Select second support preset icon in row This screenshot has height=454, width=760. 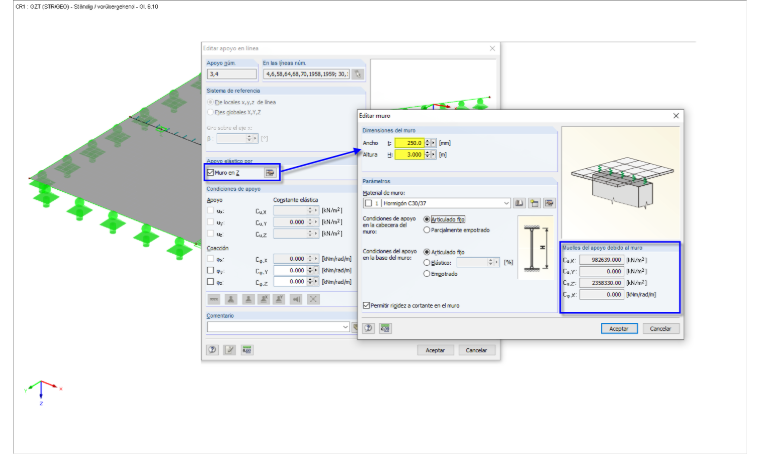pos(231,299)
